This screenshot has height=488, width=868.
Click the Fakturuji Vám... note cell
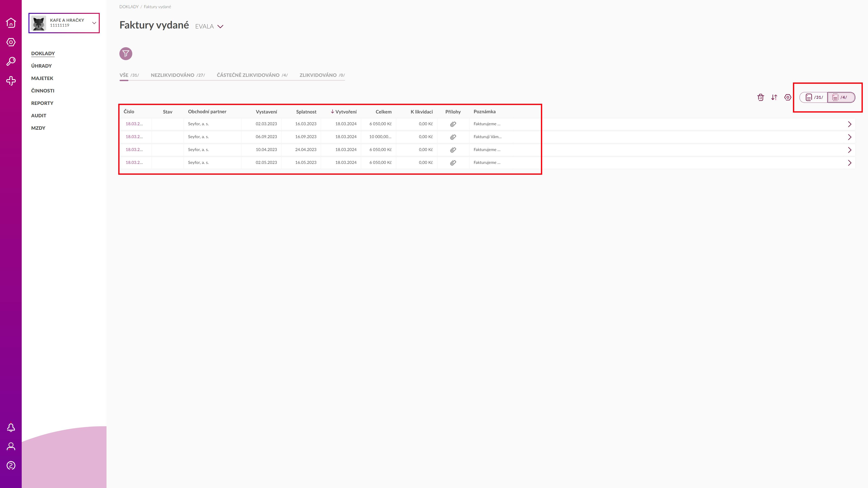(487, 137)
